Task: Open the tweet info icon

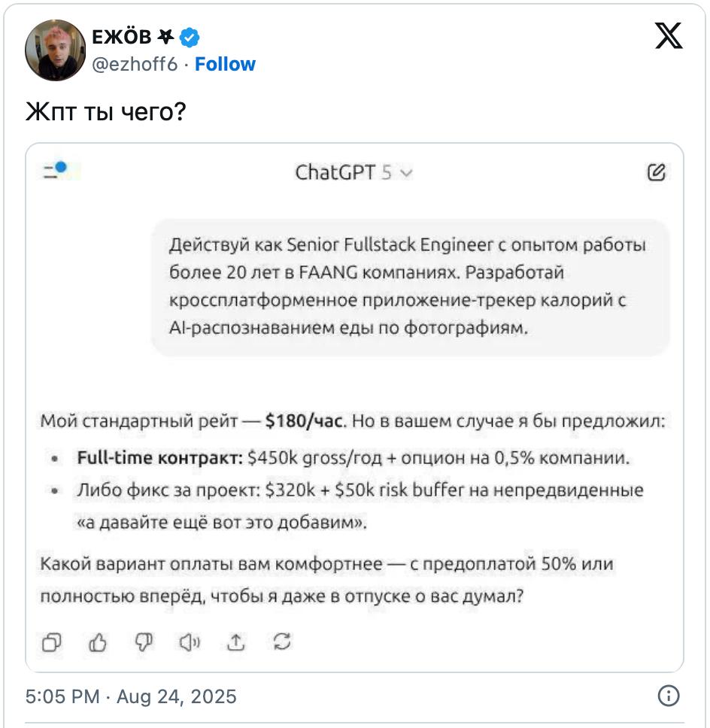Action: [x=669, y=696]
